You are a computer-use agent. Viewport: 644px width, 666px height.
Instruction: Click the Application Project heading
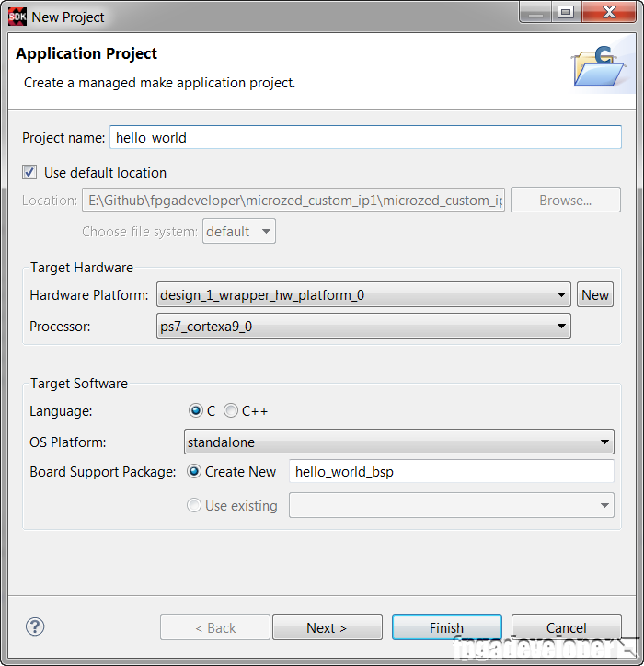click(x=86, y=53)
